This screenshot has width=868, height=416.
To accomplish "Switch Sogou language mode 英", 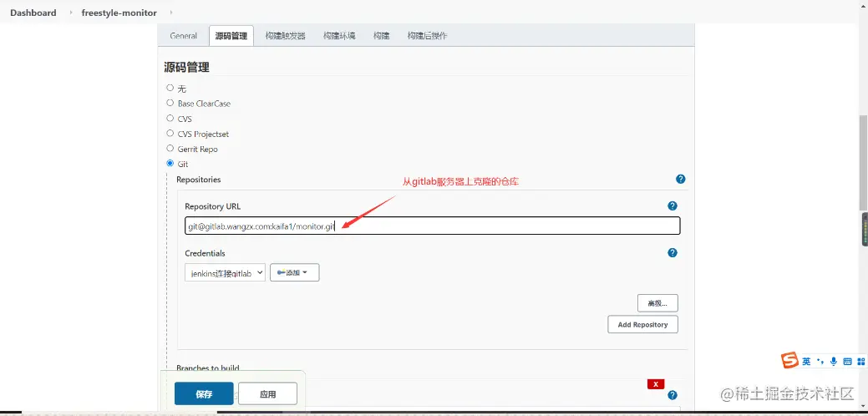I will 806,361.
